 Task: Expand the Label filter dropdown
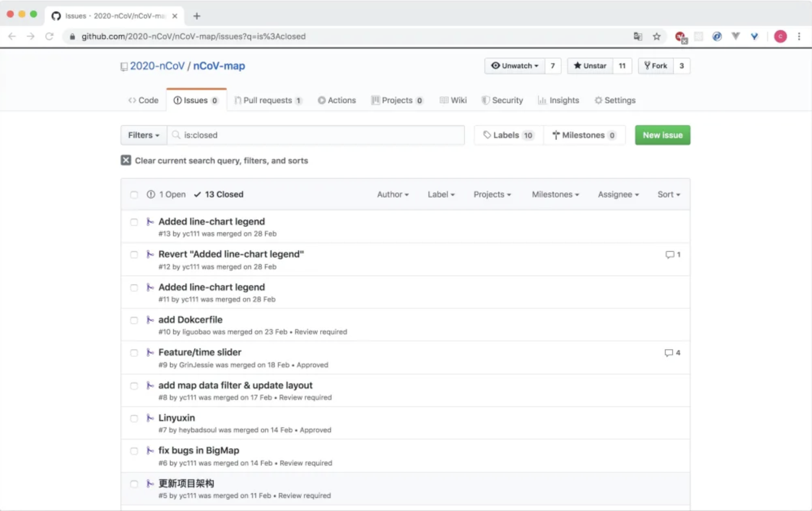(441, 194)
